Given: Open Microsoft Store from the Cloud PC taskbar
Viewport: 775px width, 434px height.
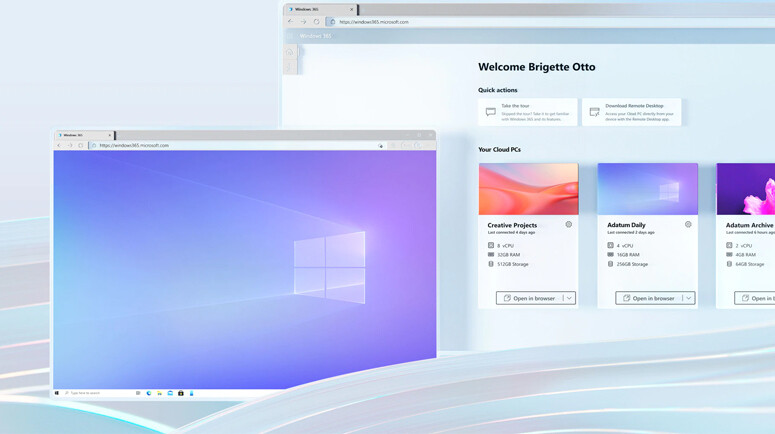Looking at the screenshot, I should coord(181,393).
